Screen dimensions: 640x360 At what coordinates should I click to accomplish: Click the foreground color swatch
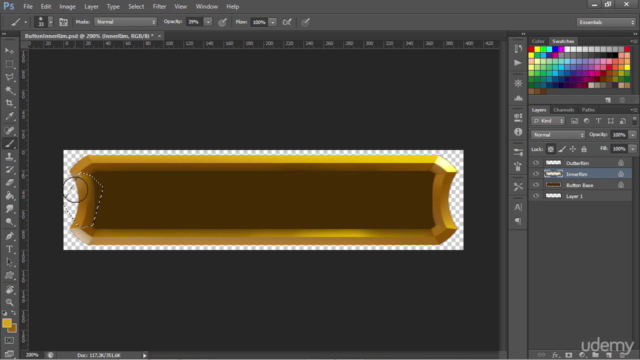click(6, 323)
